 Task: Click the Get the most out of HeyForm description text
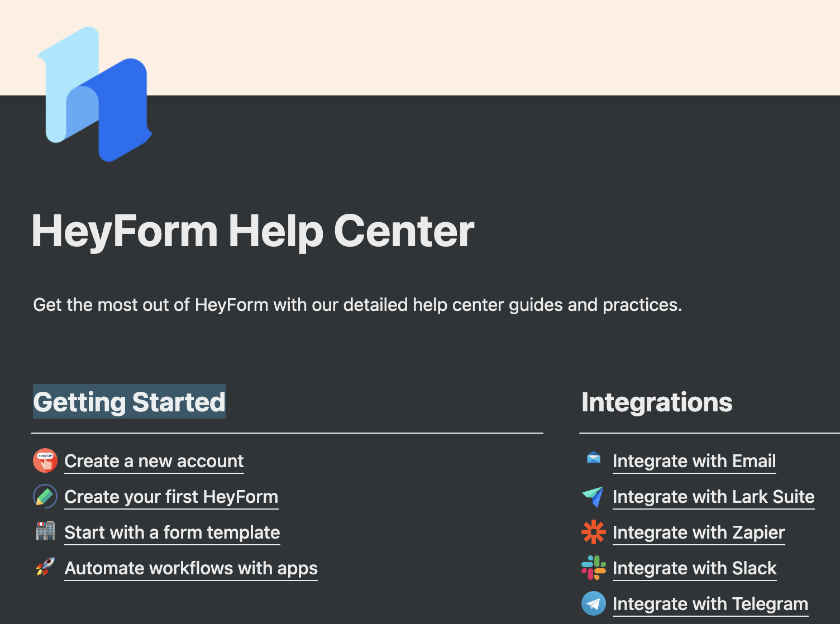(357, 305)
